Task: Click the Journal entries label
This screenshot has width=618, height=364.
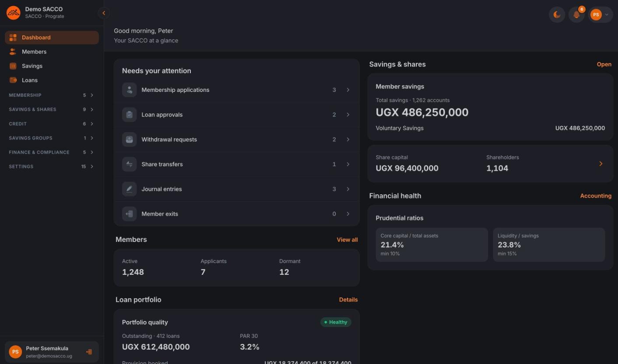Action: (162, 189)
